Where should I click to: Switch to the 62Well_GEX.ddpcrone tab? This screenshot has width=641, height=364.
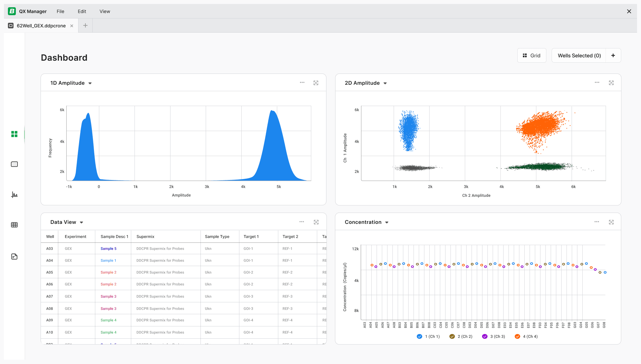click(41, 26)
